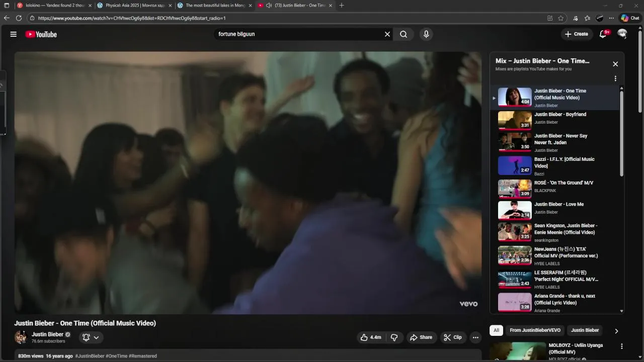Screen dimensions: 644x362
Task: Like the video with the thumbs-up button
Action: pos(371,337)
